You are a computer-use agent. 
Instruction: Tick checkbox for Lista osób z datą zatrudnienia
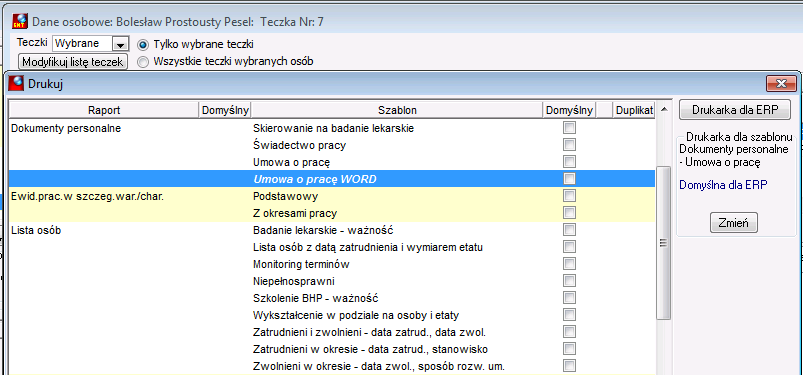[569, 247]
